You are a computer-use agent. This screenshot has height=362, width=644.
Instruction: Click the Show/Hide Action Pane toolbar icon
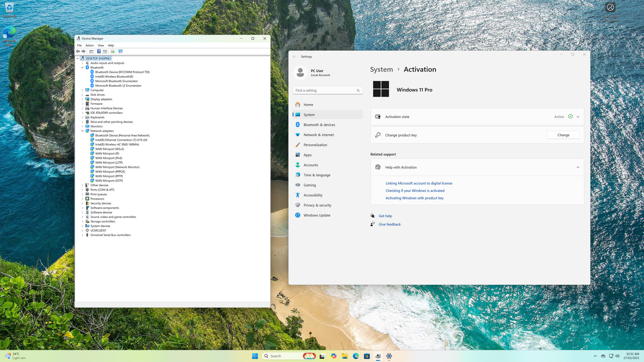[105, 51]
